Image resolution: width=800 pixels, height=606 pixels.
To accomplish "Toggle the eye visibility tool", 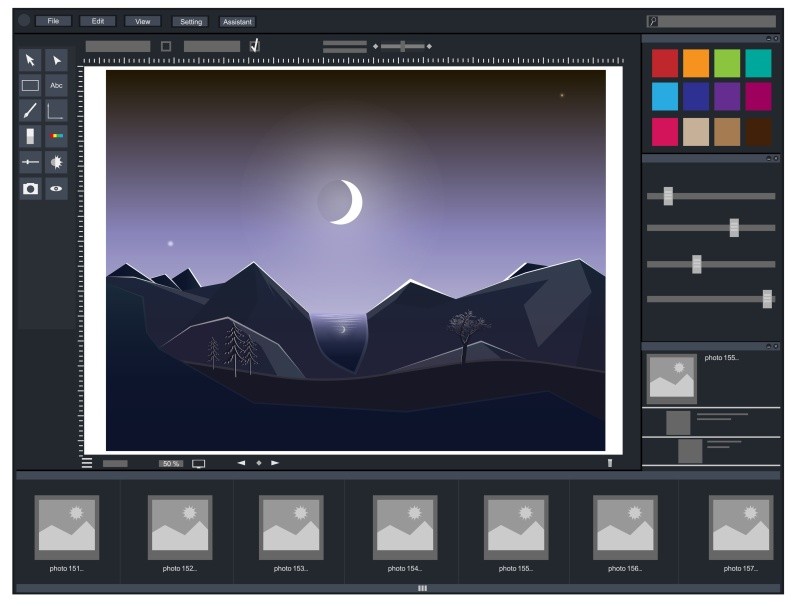I will [x=56, y=188].
